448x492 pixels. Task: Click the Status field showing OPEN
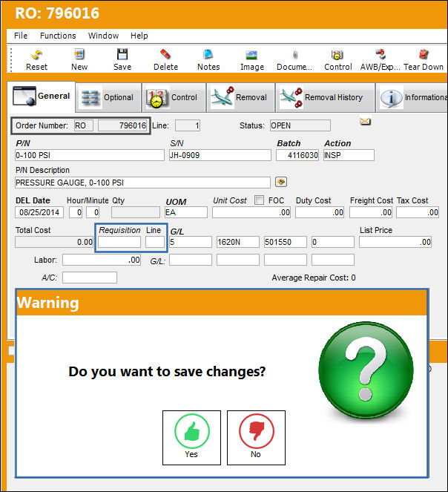pos(300,125)
